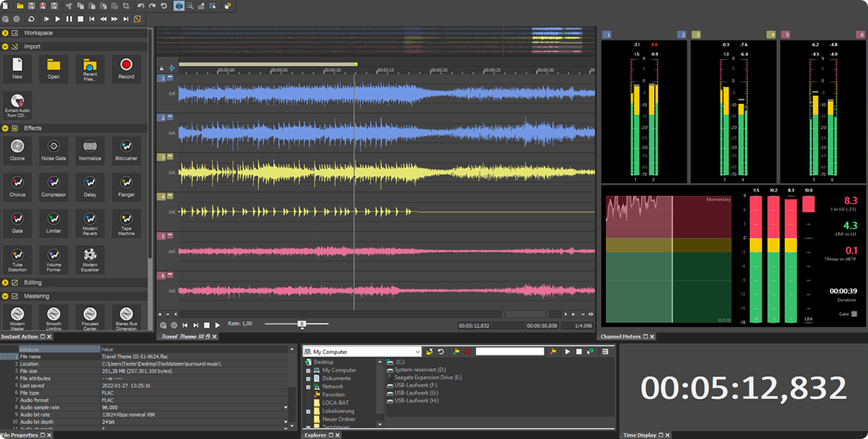
Task: Click the waveform horizontal scrollbar thumb
Action: pos(525,314)
